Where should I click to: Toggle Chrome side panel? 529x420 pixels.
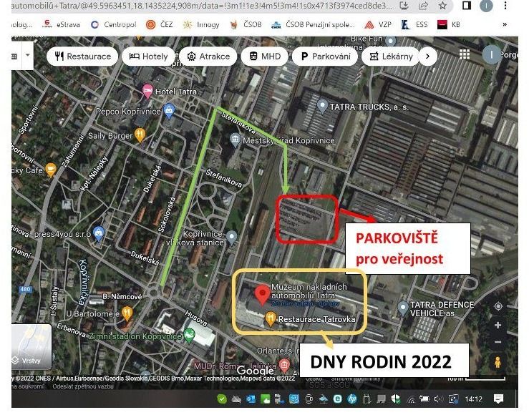tap(467, 6)
